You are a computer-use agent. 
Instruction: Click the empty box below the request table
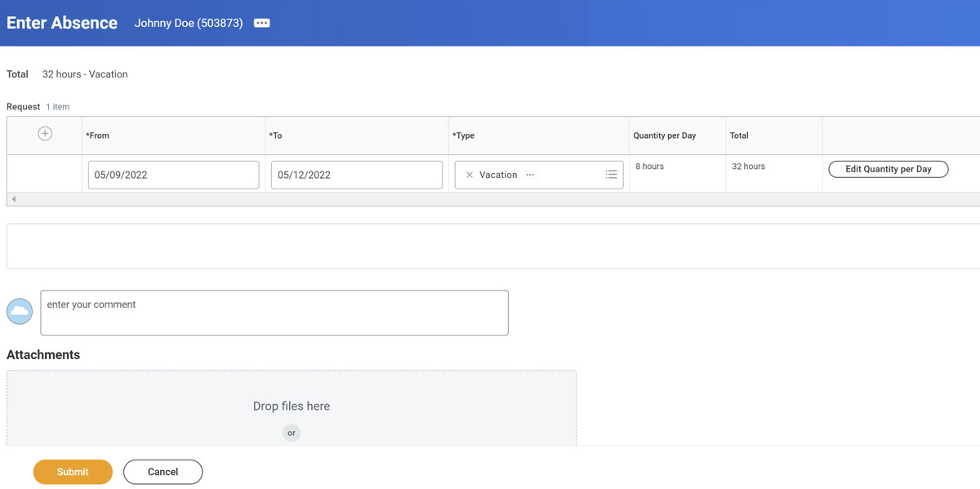pyautogui.click(x=493, y=246)
